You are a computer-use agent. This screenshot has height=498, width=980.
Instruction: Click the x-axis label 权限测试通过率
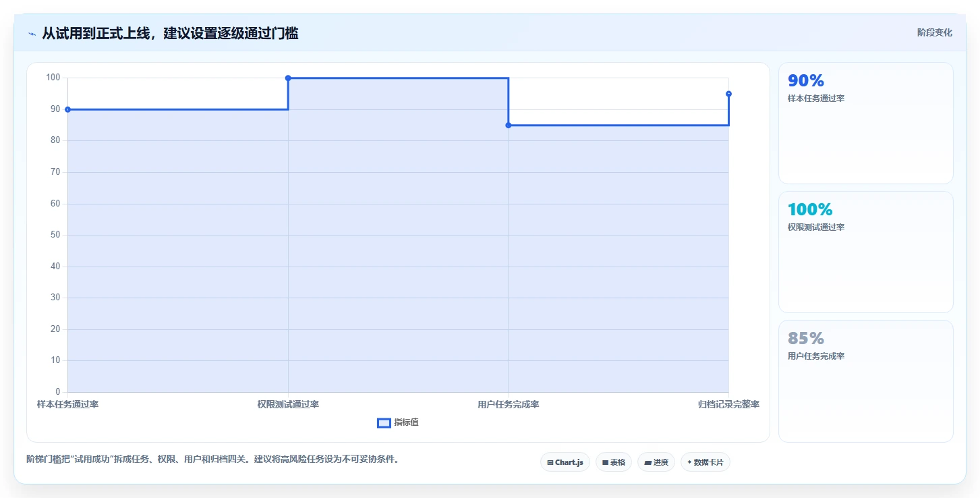click(288, 404)
